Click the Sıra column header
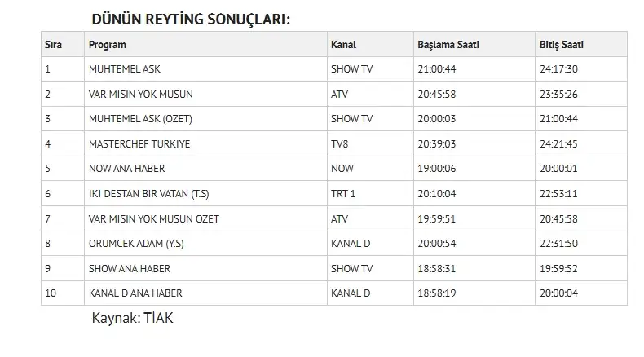 click(63, 44)
